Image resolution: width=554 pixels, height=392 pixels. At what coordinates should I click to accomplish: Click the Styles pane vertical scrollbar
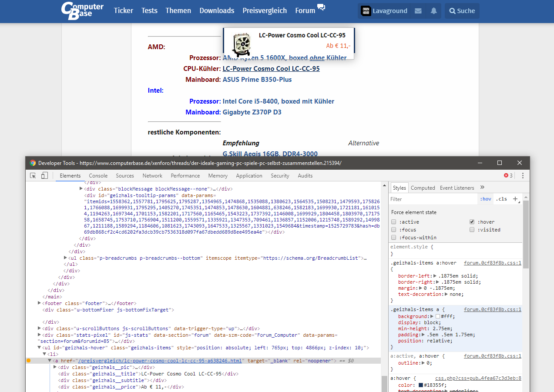click(526, 234)
